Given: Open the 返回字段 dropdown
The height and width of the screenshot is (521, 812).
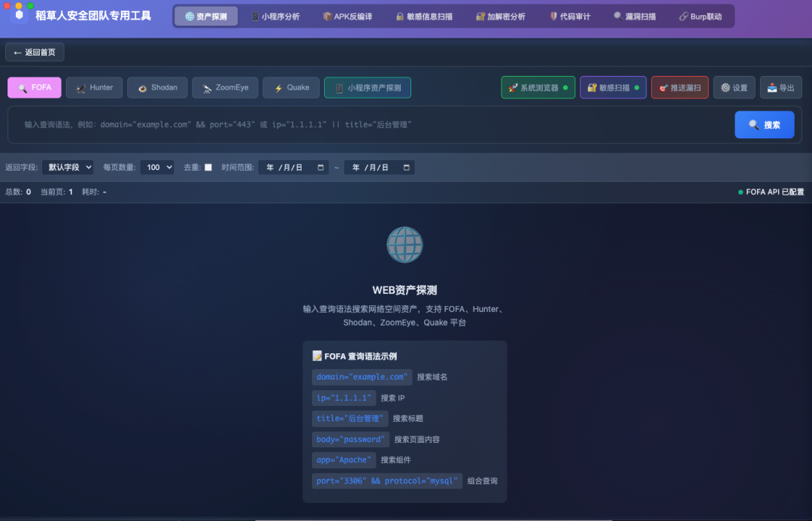Looking at the screenshot, I should point(68,168).
